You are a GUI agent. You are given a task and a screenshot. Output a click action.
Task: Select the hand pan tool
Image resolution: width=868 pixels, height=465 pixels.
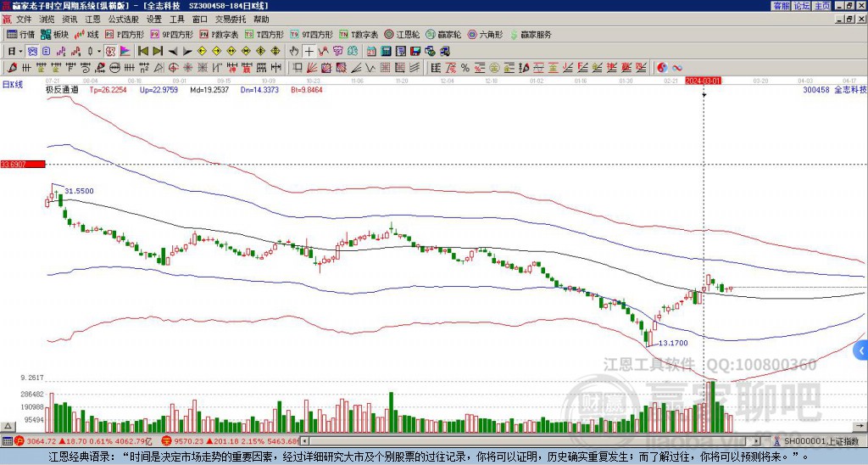coord(294,52)
